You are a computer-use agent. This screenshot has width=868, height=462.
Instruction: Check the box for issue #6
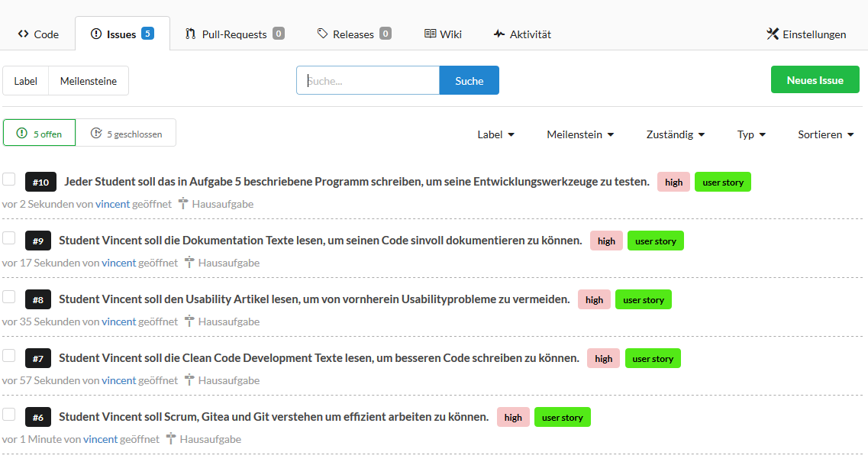point(9,415)
